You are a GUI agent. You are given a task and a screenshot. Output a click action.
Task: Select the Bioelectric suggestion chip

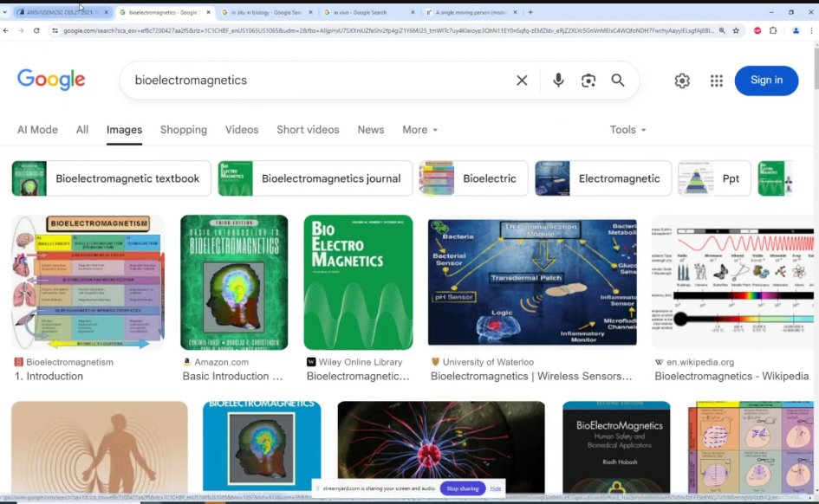[473, 178]
